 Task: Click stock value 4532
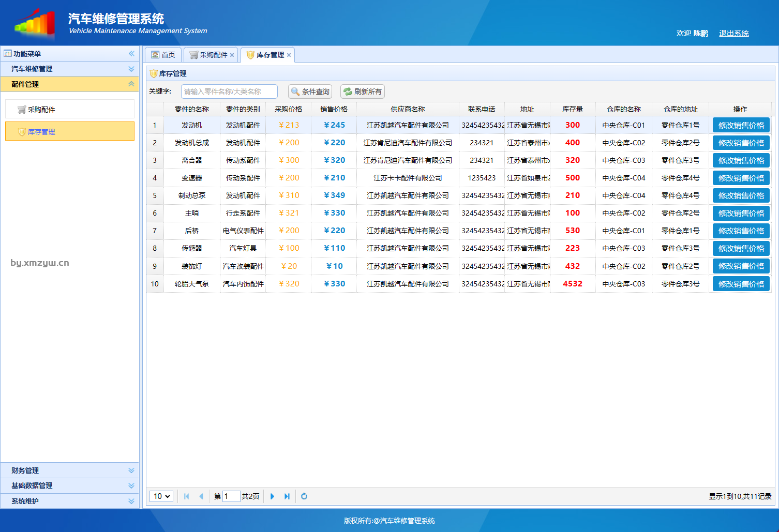coord(573,284)
